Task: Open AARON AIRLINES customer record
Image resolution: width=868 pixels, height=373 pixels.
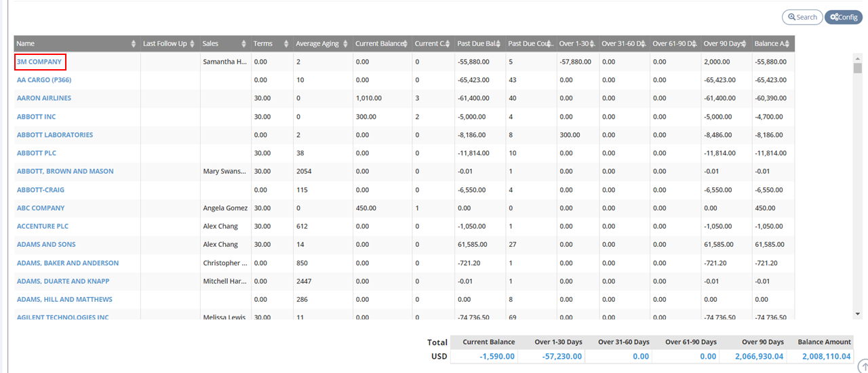Action: coord(43,98)
